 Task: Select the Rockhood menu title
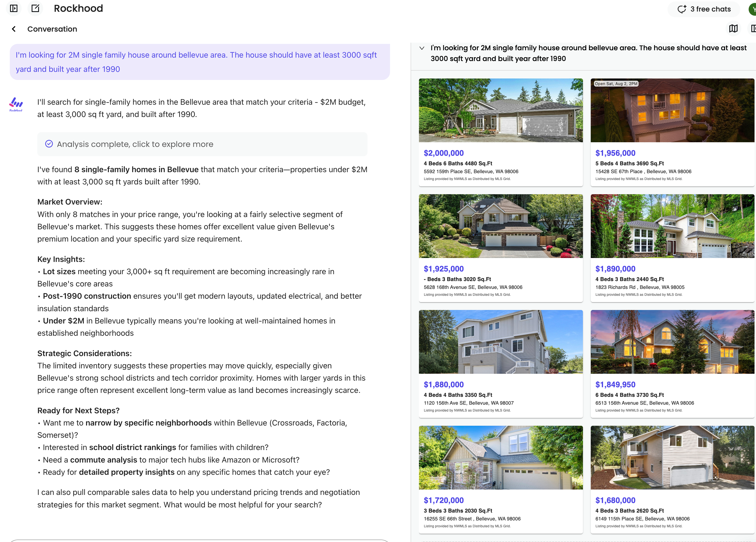78,8
